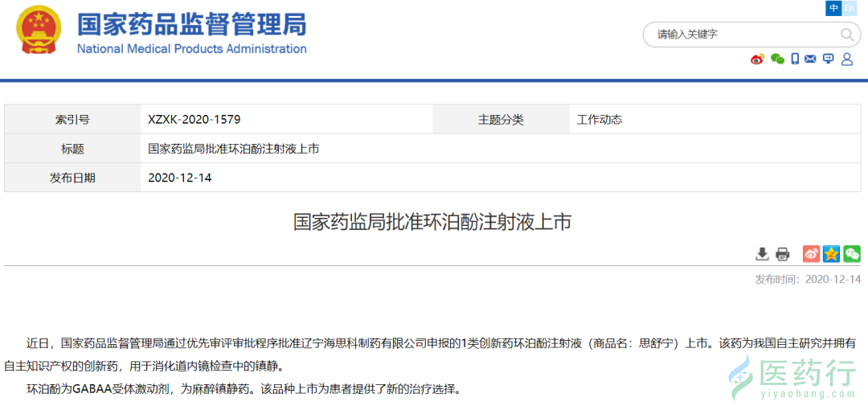This screenshot has height=410, width=868.
Task: Click the 发布日期 label cell
Action: tap(72, 178)
